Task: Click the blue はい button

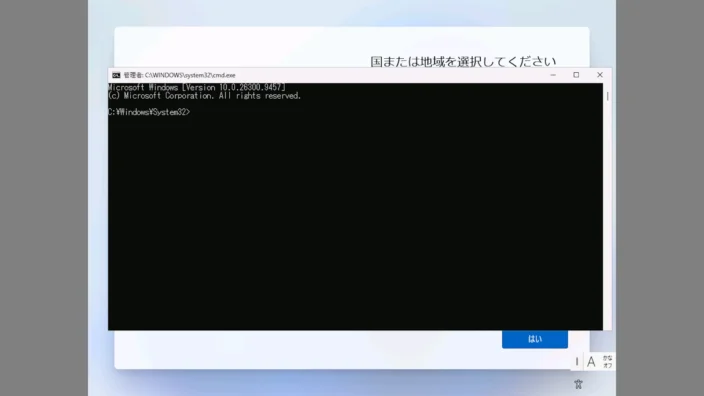Action: pos(535,339)
